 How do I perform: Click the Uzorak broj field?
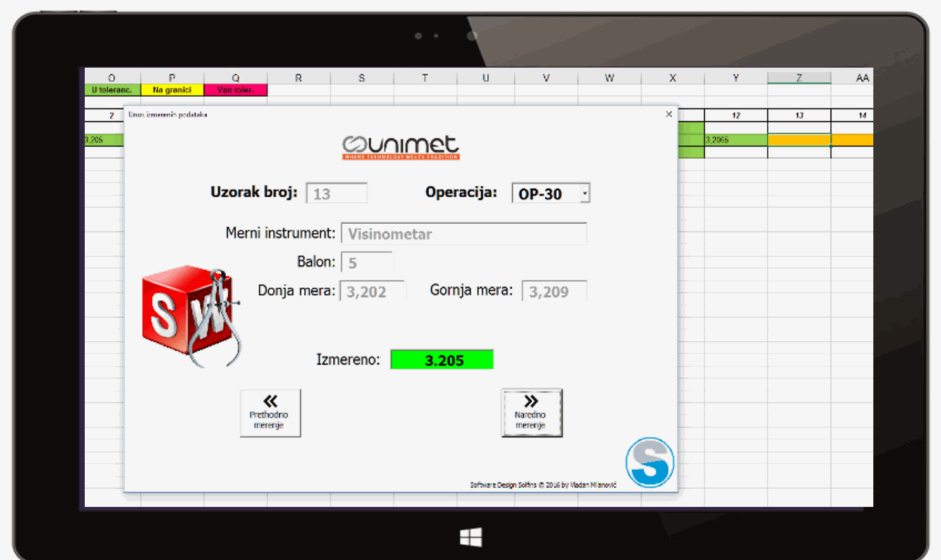(336, 193)
